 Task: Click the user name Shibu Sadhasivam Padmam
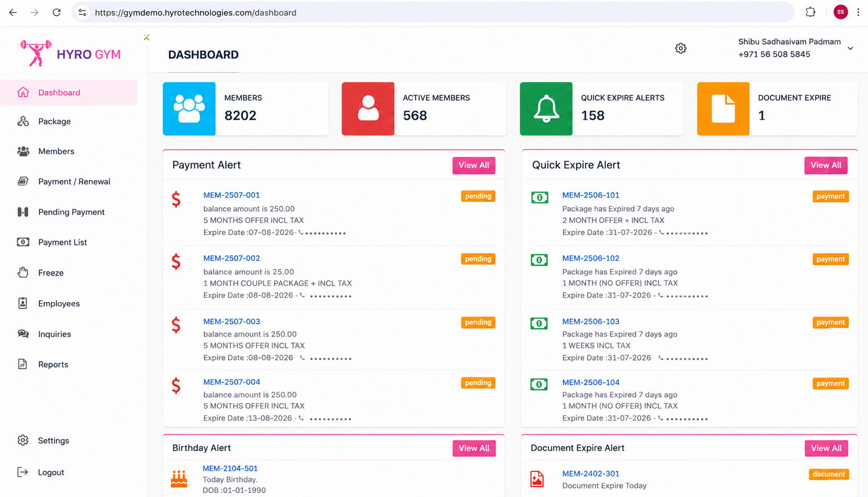pos(789,42)
